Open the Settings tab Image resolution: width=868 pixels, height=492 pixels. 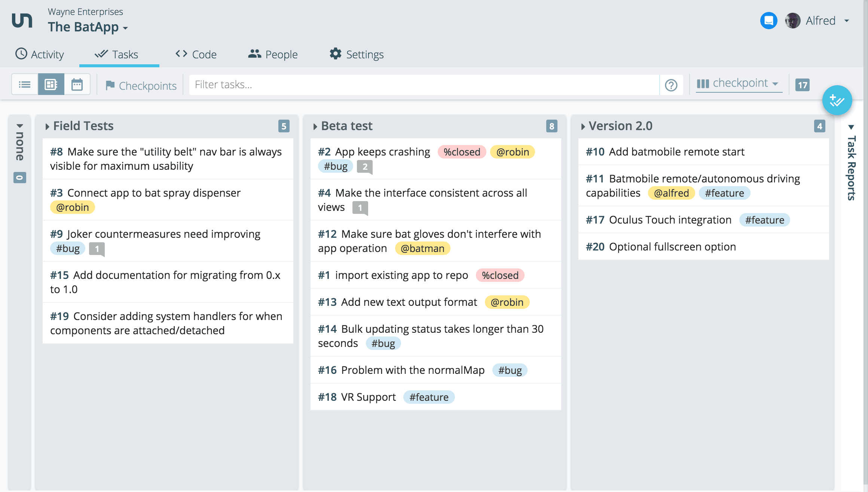[357, 55]
